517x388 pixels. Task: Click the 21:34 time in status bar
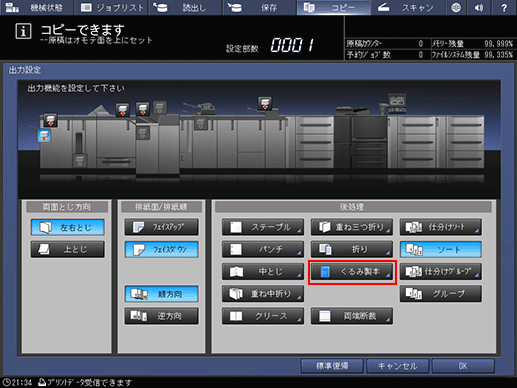pyautogui.click(x=22, y=382)
